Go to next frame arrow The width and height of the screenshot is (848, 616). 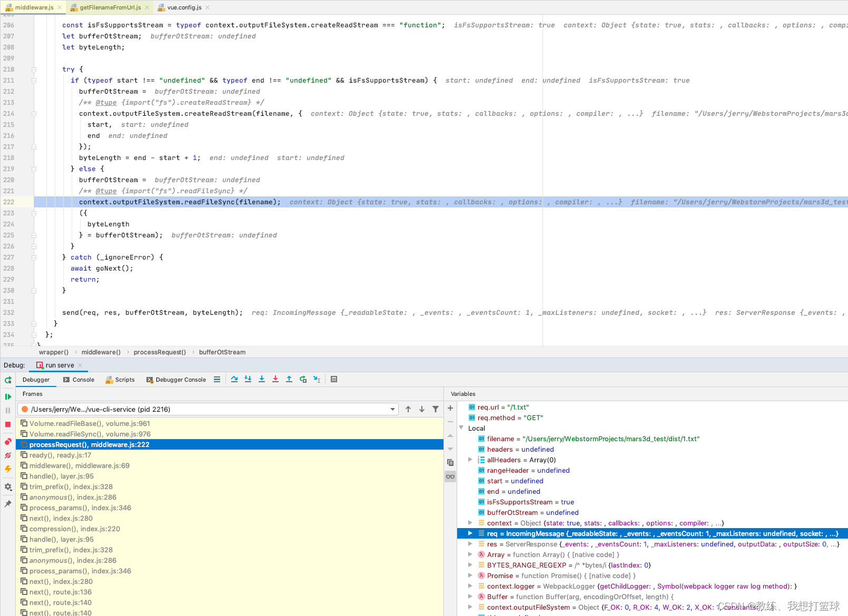click(422, 409)
